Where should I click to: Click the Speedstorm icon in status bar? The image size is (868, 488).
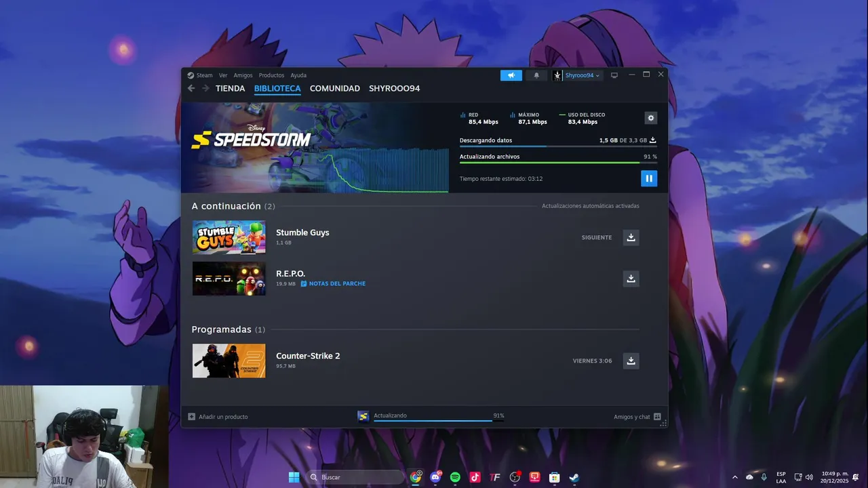[363, 416]
